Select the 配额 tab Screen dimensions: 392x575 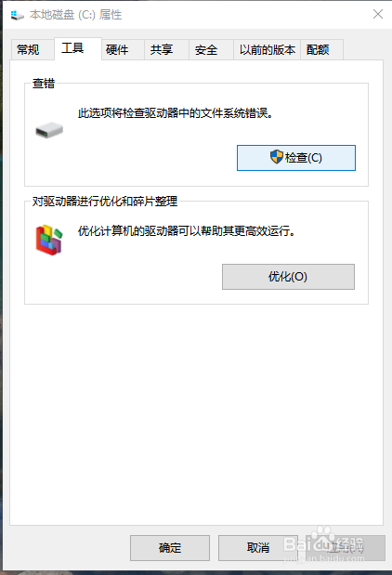tap(318, 49)
